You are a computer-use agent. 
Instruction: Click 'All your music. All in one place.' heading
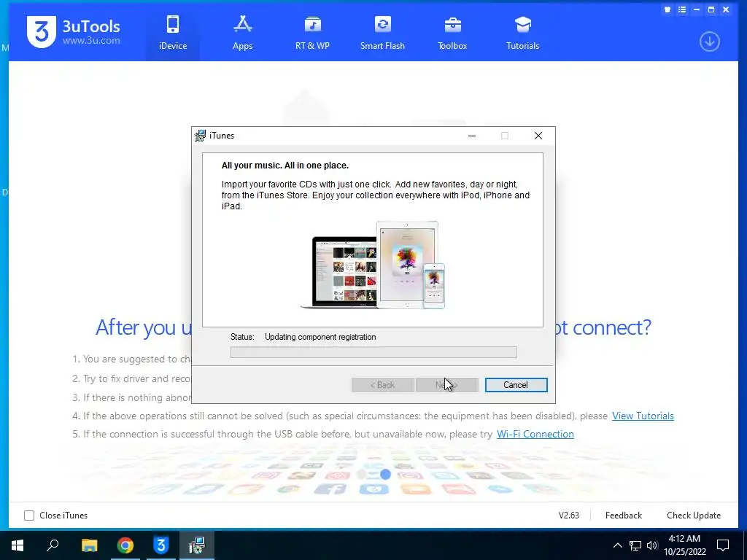tap(285, 166)
